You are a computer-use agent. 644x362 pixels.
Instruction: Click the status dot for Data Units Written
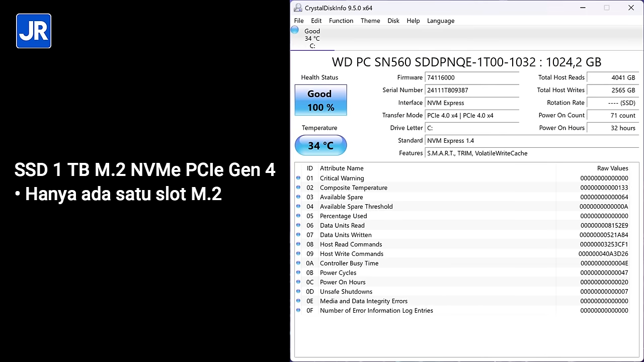(298, 235)
